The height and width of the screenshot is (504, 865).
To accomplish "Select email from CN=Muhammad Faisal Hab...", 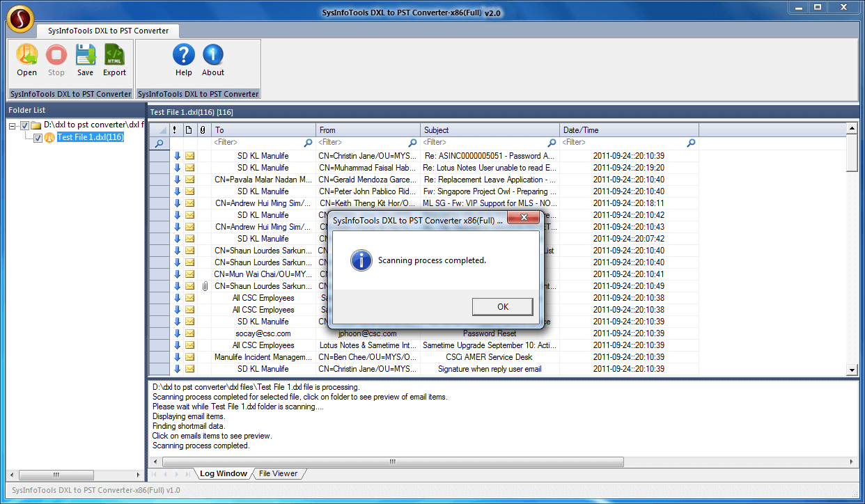I will pyautogui.click(x=368, y=168).
